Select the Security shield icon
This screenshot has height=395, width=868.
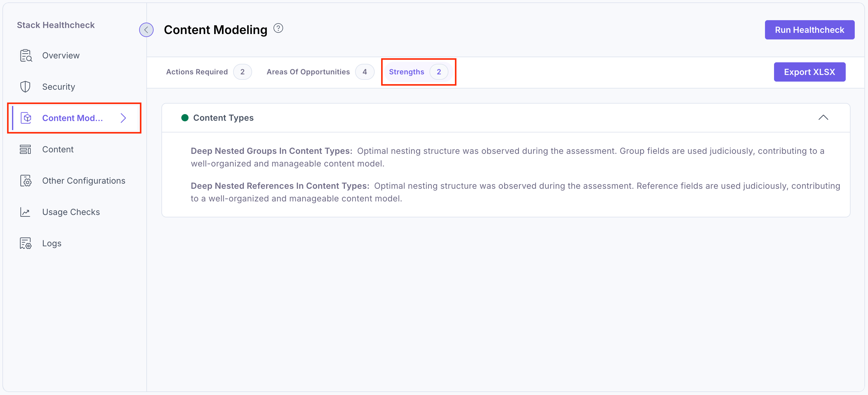[26, 86]
